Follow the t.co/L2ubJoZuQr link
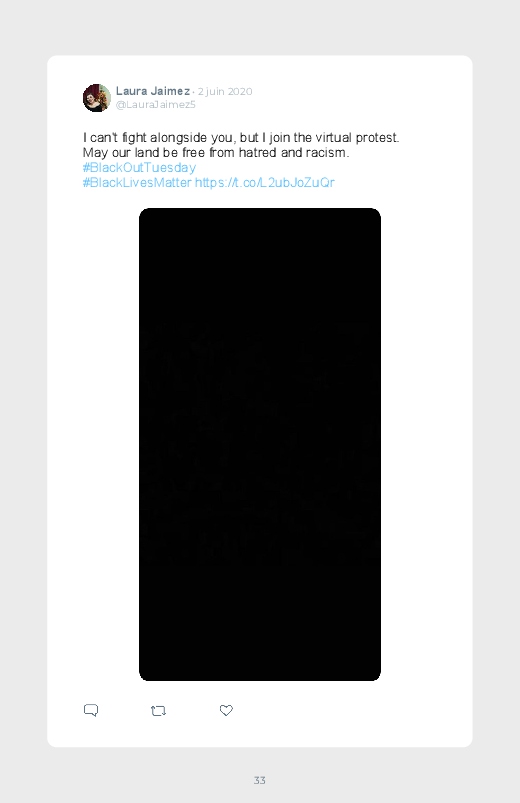The width and height of the screenshot is (520, 803). tap(265, 182)
